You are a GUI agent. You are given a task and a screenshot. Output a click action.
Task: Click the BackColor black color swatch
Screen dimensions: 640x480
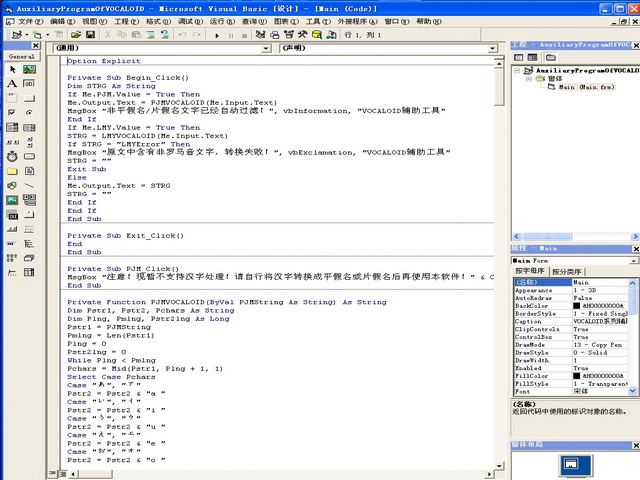pyautogui.click(x=576, y=306)
